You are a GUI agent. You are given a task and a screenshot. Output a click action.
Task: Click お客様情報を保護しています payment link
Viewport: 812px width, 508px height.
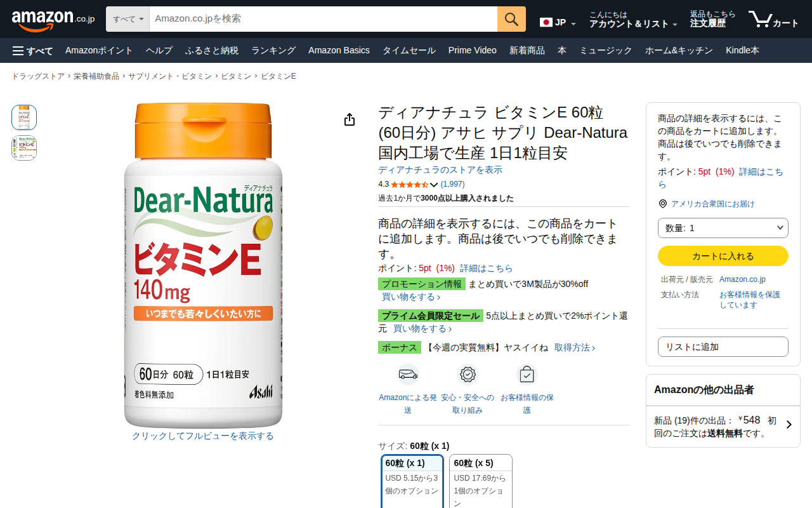click(x=750, y=300)
